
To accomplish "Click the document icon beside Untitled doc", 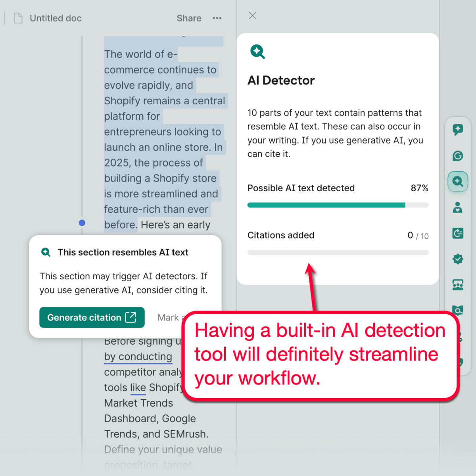I will click(18, 18).
